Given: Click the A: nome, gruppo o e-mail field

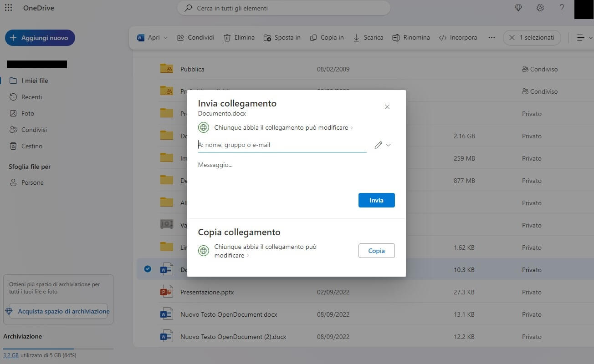Looking at the screenshot, I should [273, 145].
